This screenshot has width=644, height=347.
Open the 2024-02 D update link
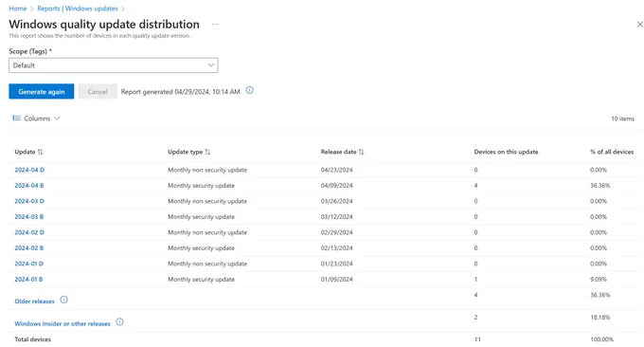pyautogui.click(x=29, y=232)
